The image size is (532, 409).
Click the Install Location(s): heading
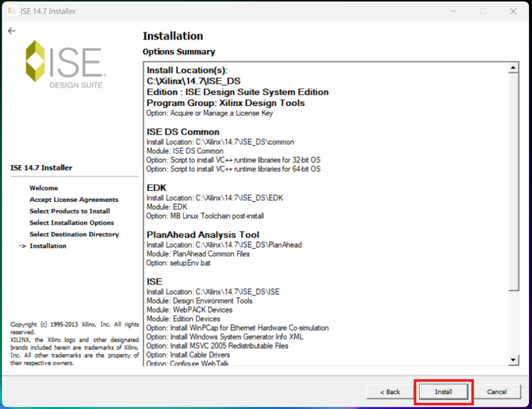[x=187, y=70]
